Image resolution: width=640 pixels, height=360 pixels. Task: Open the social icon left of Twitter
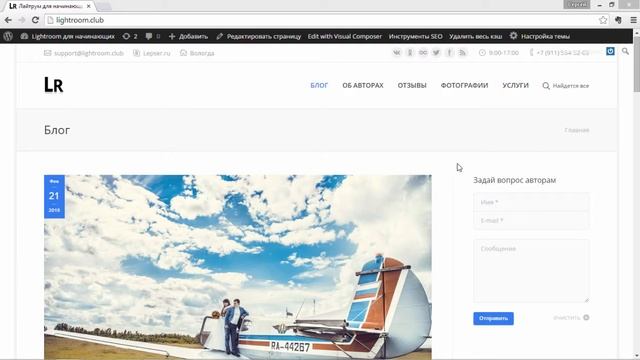click(423, 53)
